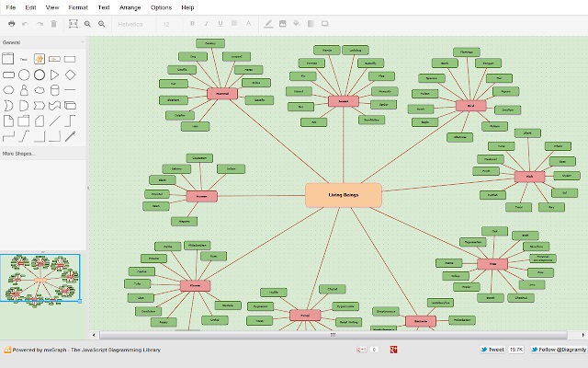The width and height of the screenshot is (588, 368).
Task: Select the actor person shape
Action: pyautogui.click(x=24, y=90)
